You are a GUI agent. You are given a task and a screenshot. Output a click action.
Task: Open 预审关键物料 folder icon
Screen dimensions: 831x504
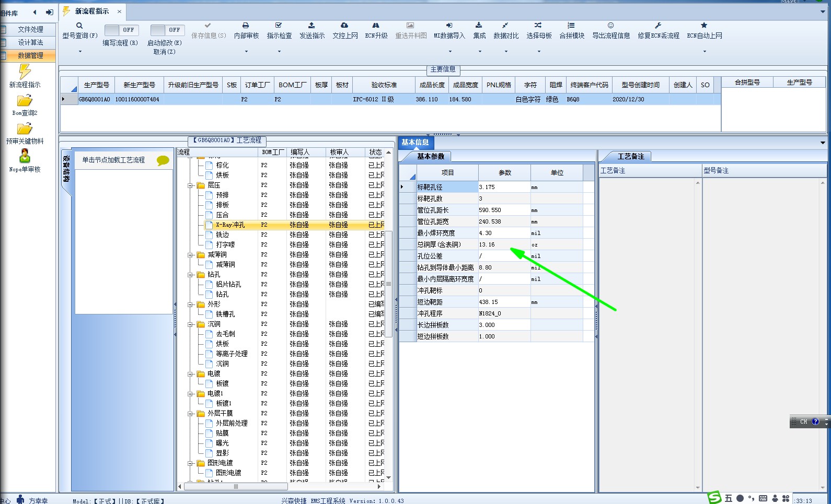click(25, 129)
